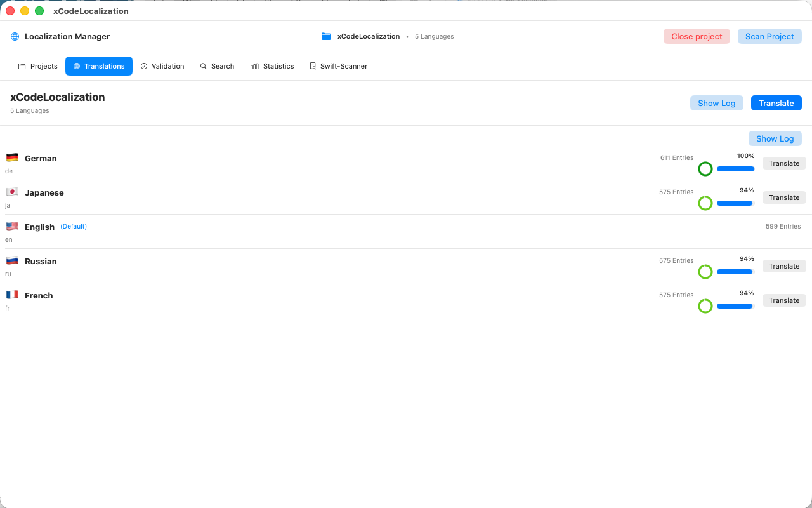This screenshot has height=508, width=812.
Task: Translate the Japanese language entries
Action: [x=783, y=197]
